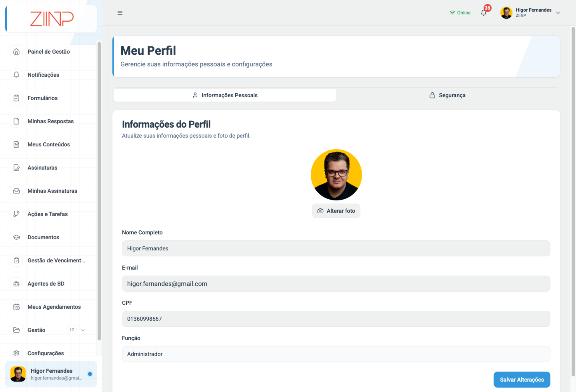Switch to the Segurança tab
The width and height of the screenshot is (576, 392).
[448, 95]
